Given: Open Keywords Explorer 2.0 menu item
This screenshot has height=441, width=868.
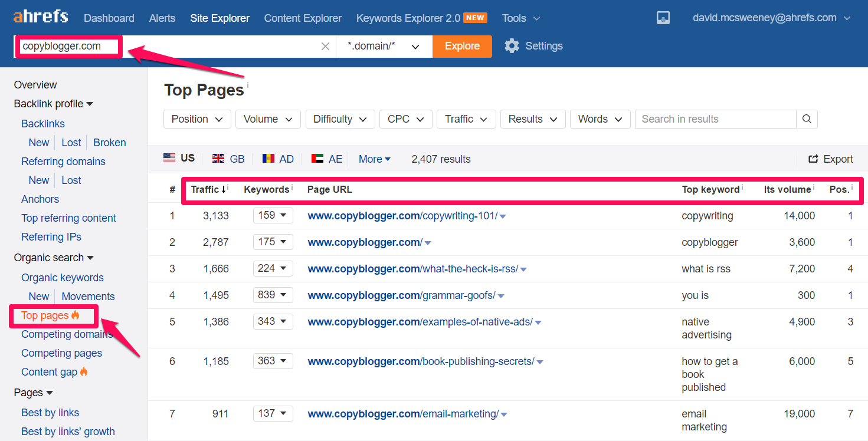Looking at the screenshot, I should tap(408, 18).
